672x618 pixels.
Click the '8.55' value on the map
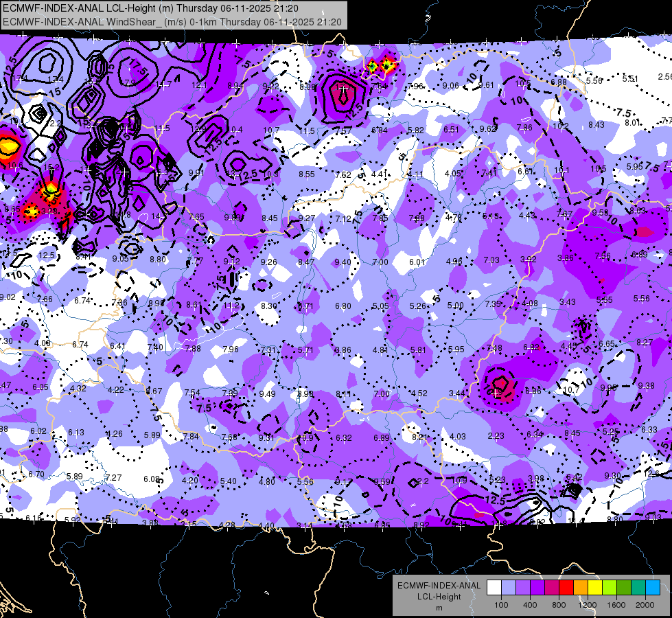point(307,174)
